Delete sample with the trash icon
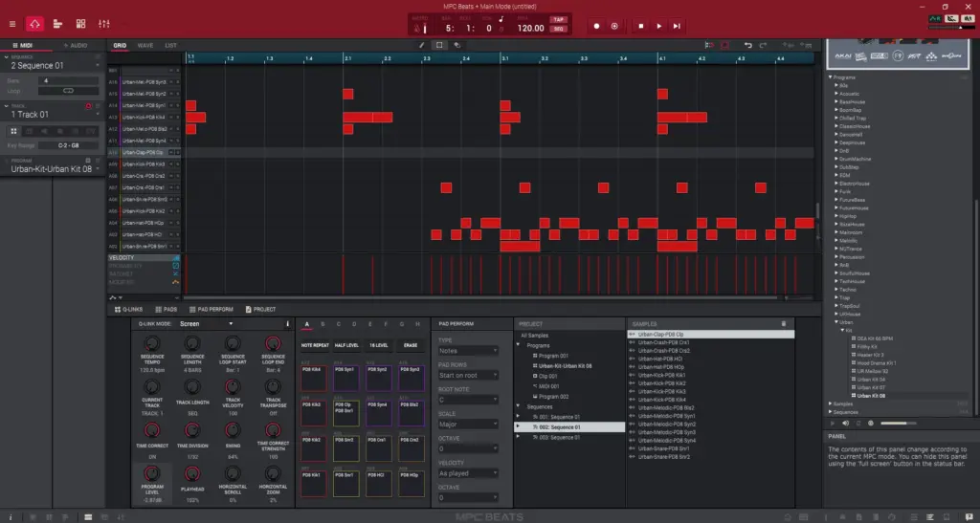This screenshot has width=980, height=523. tap(784, 324)
